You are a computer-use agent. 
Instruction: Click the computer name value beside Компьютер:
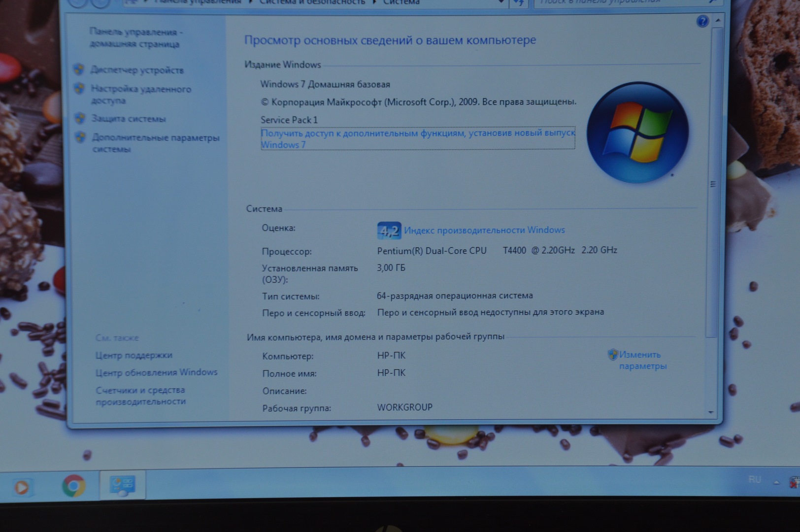pyautogui.click(x=391, y=355)
